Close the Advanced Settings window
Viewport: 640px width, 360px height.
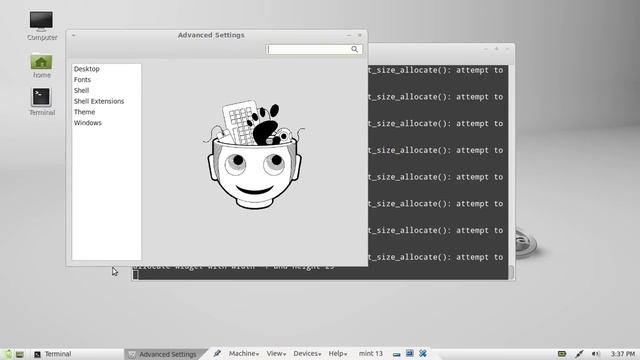[x=360, y=36]
